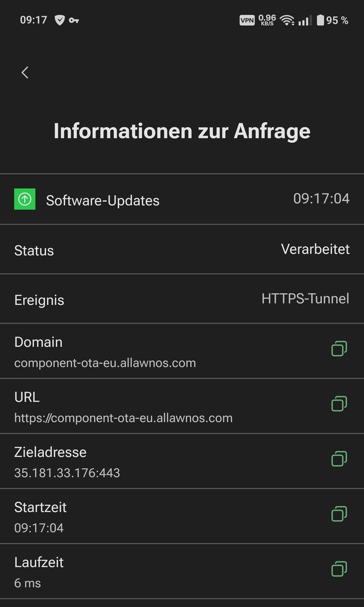Tap the Wi-Fi signal icon
364x607 pixels.
(288, 20)
